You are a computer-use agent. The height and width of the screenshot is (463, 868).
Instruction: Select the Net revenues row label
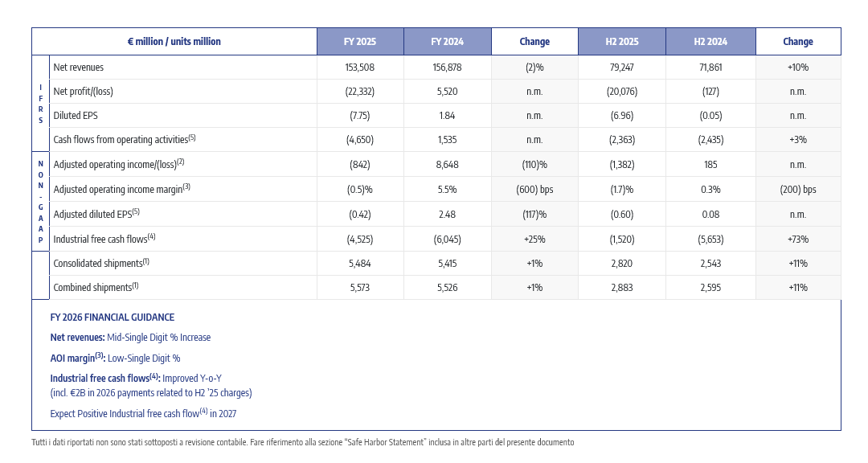click(79, 68)
